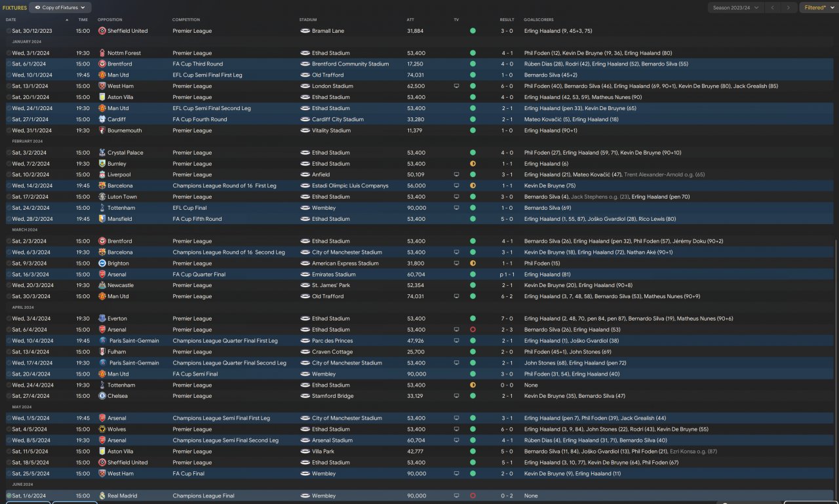This screenshot has height=504, width=839.
Task: Click the West Ham badge on 13/1/2024
Action: 102,86
